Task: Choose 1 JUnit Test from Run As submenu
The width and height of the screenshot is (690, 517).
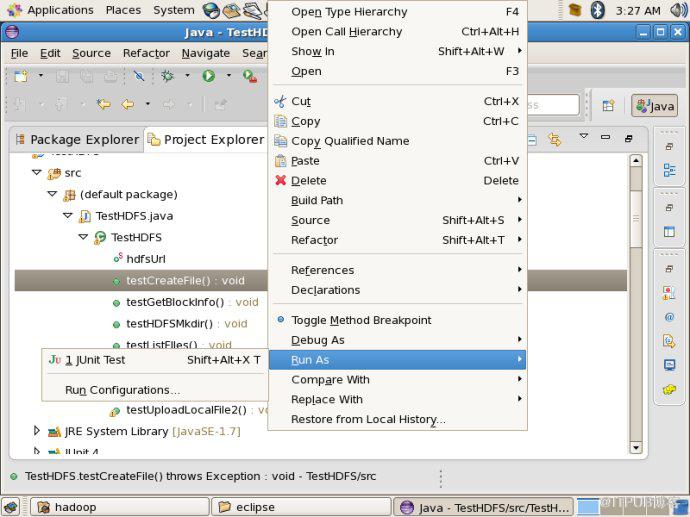Action: [155, 360]
